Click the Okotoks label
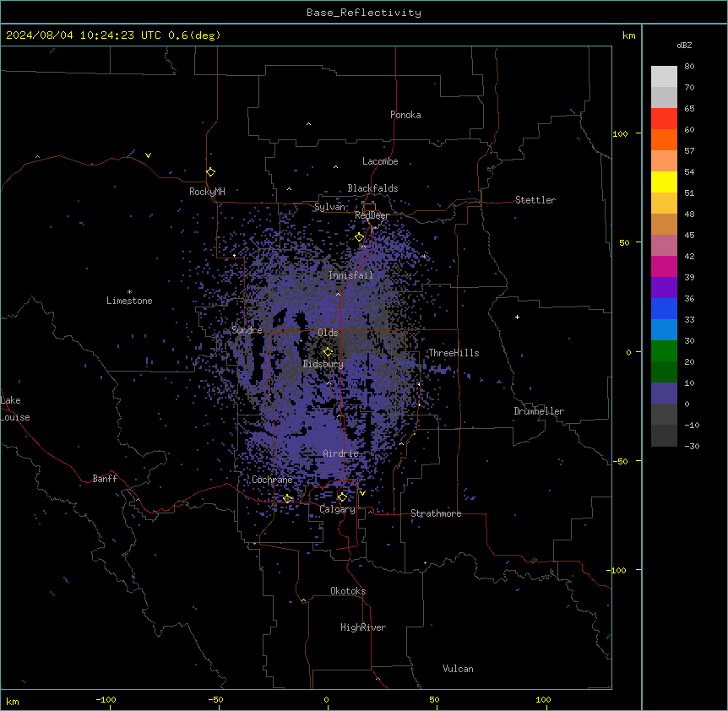 [x=348, y=591]
